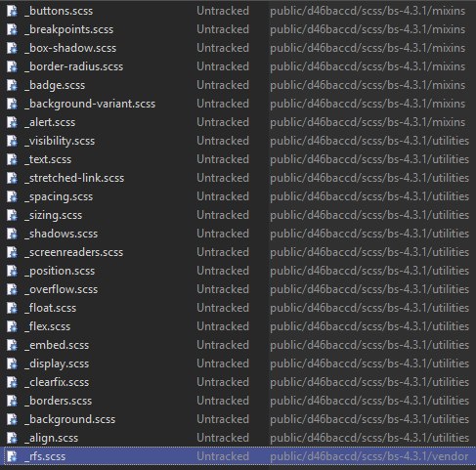Click the file icon beside _alert.scss

[x=12, y=122]
